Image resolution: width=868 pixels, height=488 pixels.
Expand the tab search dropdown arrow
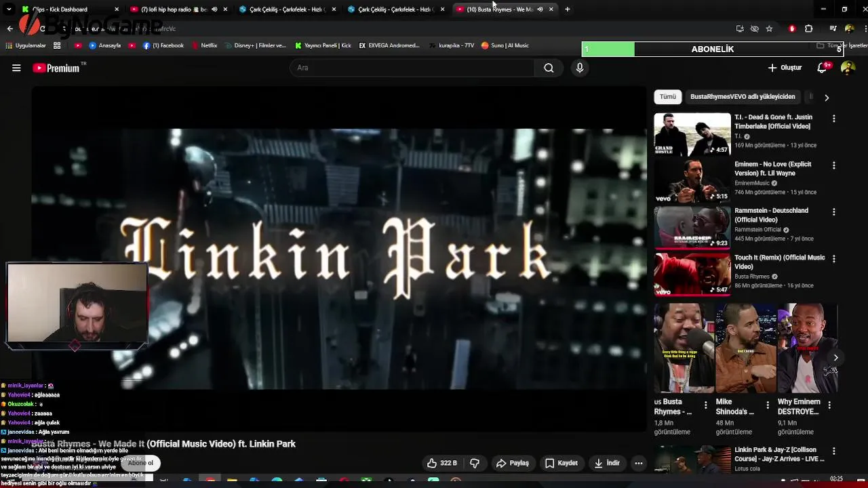click(x=9, y=9)
